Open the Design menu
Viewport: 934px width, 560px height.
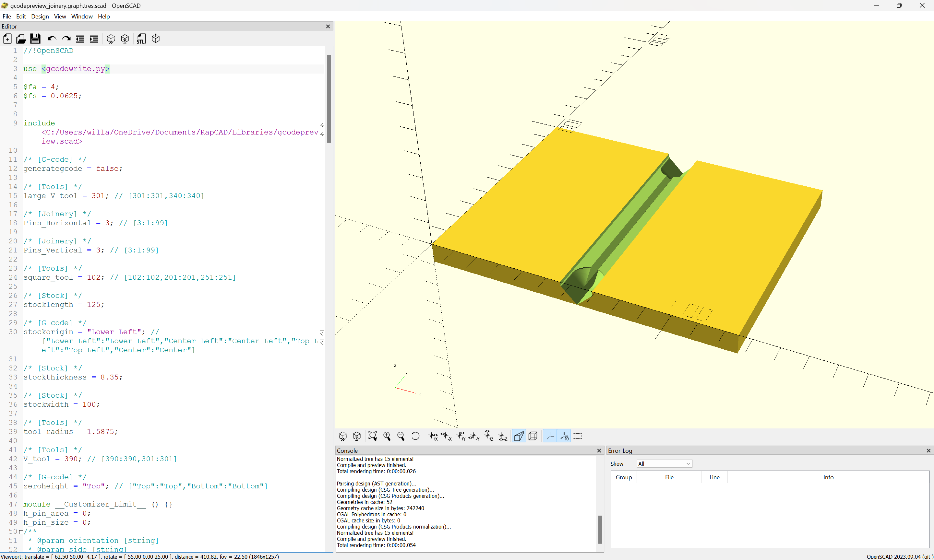tap(40, 16)
